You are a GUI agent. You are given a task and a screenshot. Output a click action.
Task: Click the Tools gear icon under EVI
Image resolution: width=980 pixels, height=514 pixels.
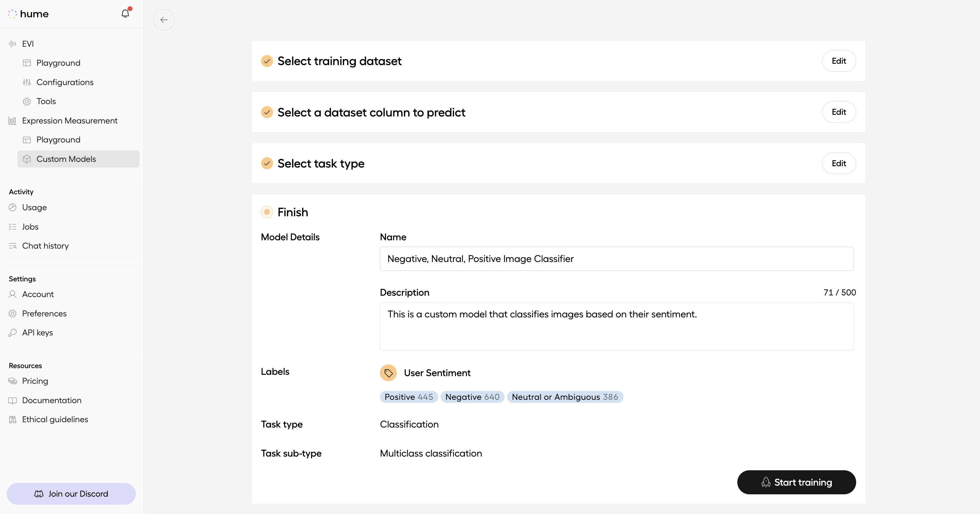coord(27,101)
